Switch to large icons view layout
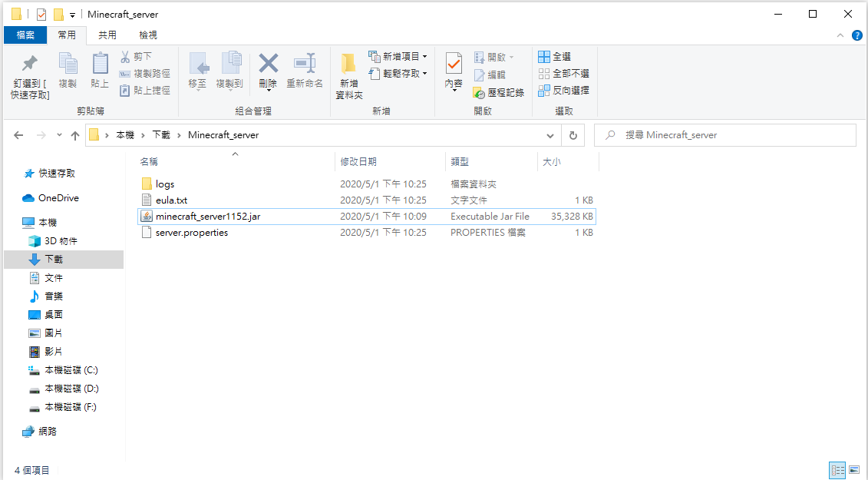Screen dimensions: 868x480 tap(855, 471)
